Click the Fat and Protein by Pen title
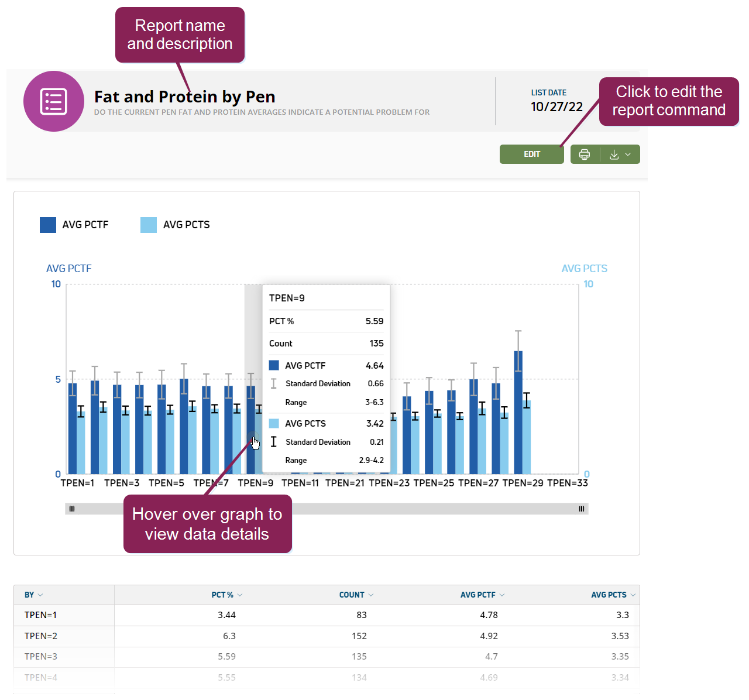The height and width of the screenshot is (700, 749). point(184,97)
